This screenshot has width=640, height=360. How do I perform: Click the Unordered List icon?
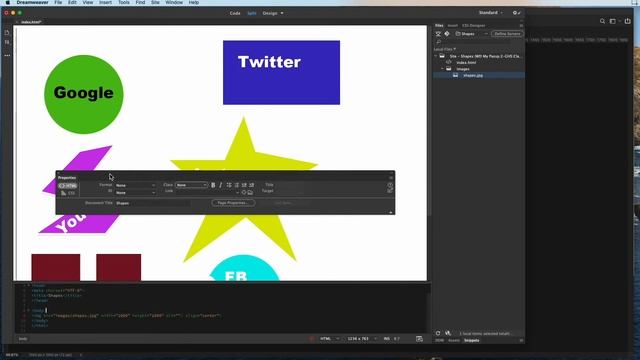[x=229, y=185]
